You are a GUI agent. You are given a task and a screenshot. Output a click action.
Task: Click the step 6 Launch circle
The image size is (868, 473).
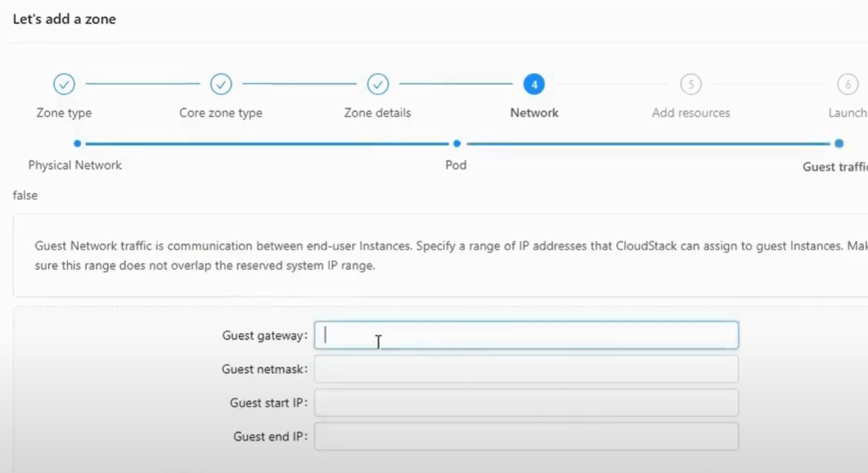(x=848, y=84)
